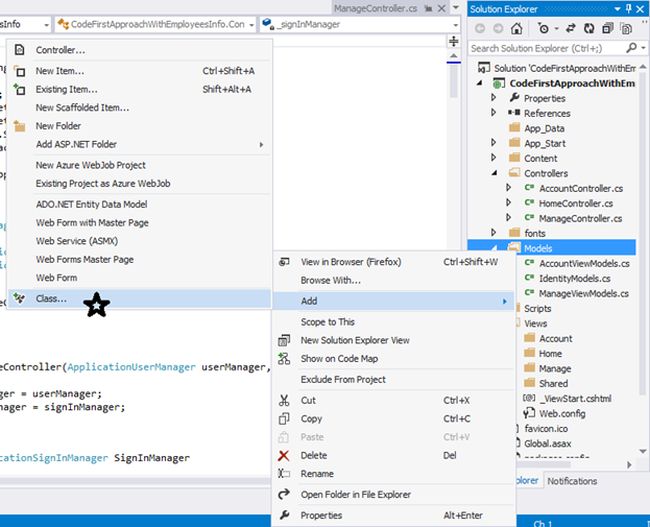Select Global.asax file
650x527 pixels.
(x=548, y=443)
